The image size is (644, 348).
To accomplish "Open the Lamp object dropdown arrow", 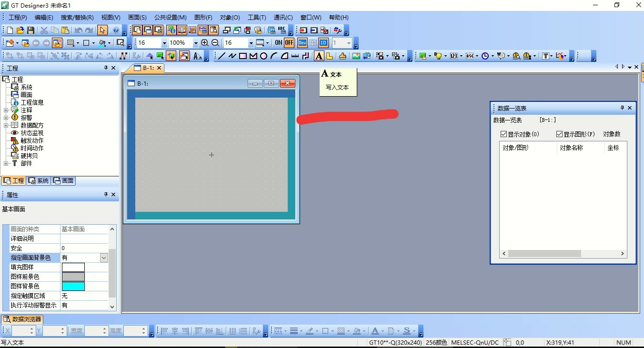I will pyautogui.click(x=445, y=56).
